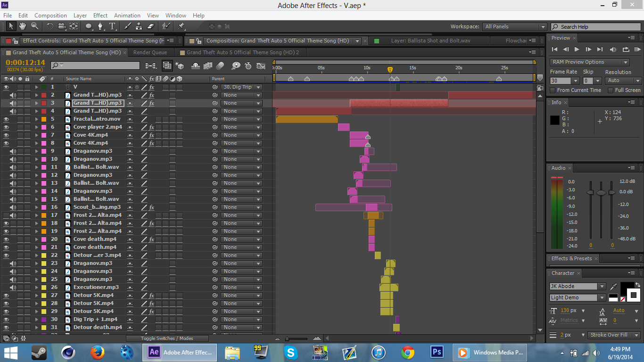This screenshot has width=644, height=362.
Task: Hide the V text layer
Action: point(6,87)
